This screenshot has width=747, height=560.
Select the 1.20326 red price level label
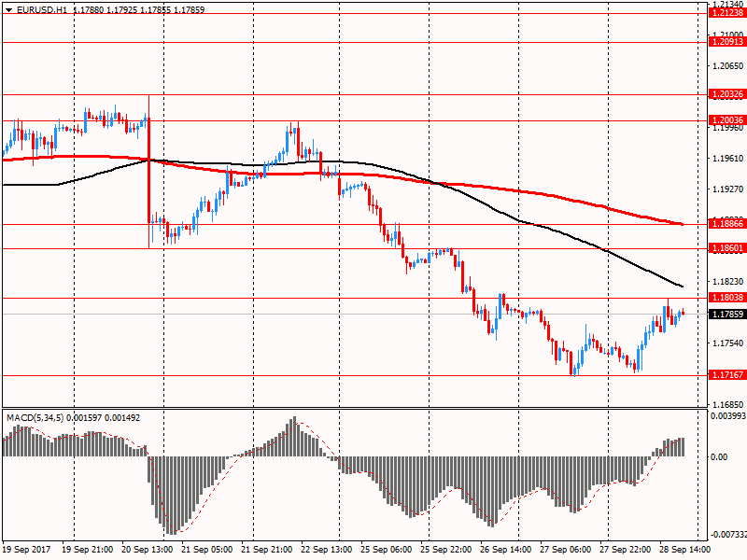pyautogui.click(x=727, y=94)
